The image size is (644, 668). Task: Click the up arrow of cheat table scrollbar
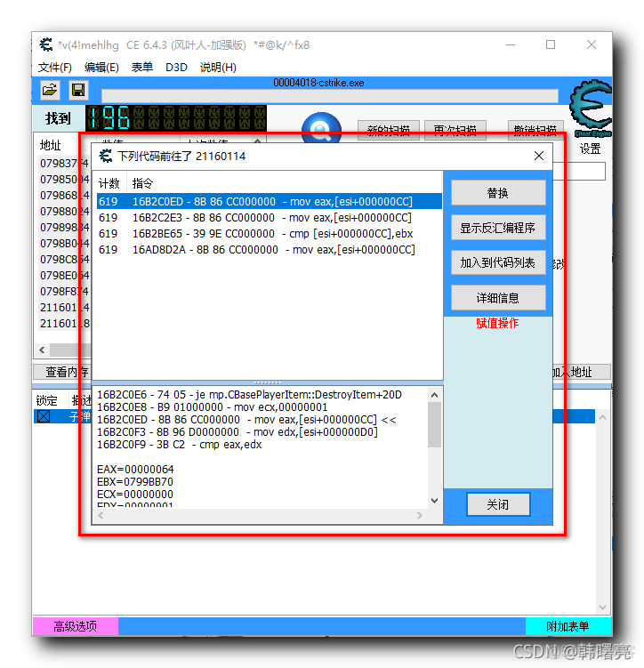pos(603,417)
